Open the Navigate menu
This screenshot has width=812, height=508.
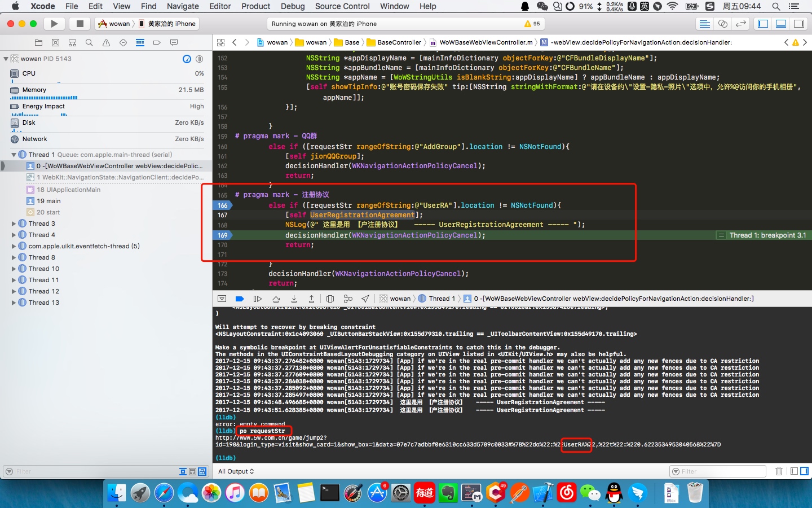[183, 6]
